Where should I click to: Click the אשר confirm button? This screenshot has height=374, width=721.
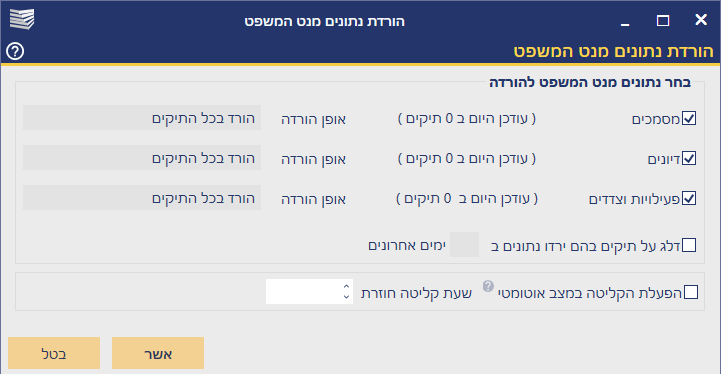pos(158,353)
